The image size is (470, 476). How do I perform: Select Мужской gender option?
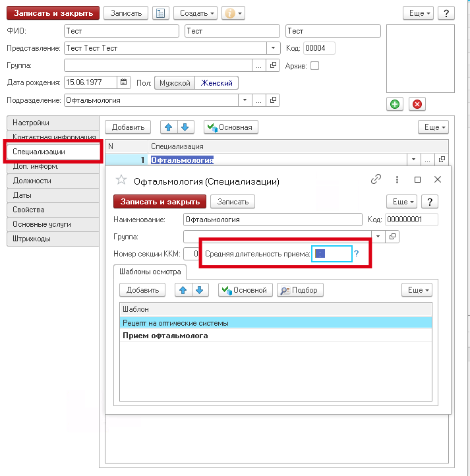coord(175,83)
